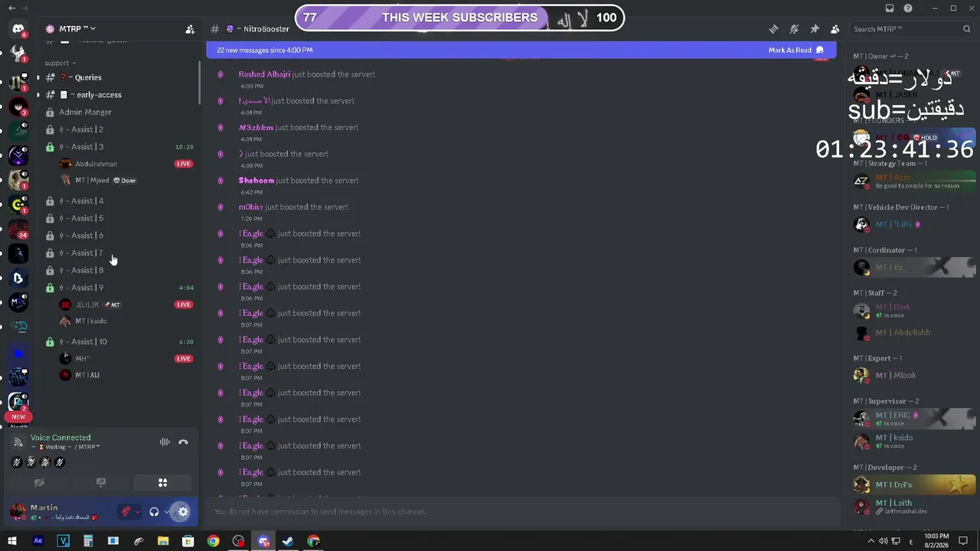Open the system volume control
The height and width of the screenshot is (551, 980).
click(x=884, y=541)
